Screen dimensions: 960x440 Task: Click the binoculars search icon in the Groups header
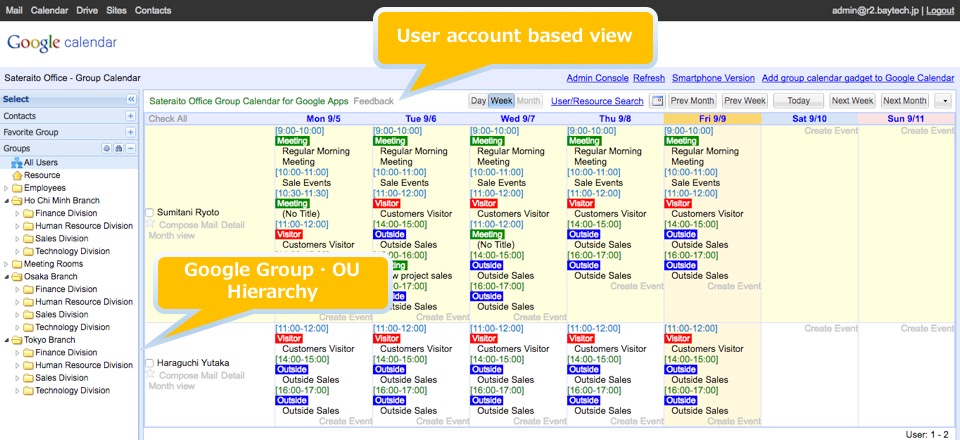pyautogui.click(x=119, y=149)
